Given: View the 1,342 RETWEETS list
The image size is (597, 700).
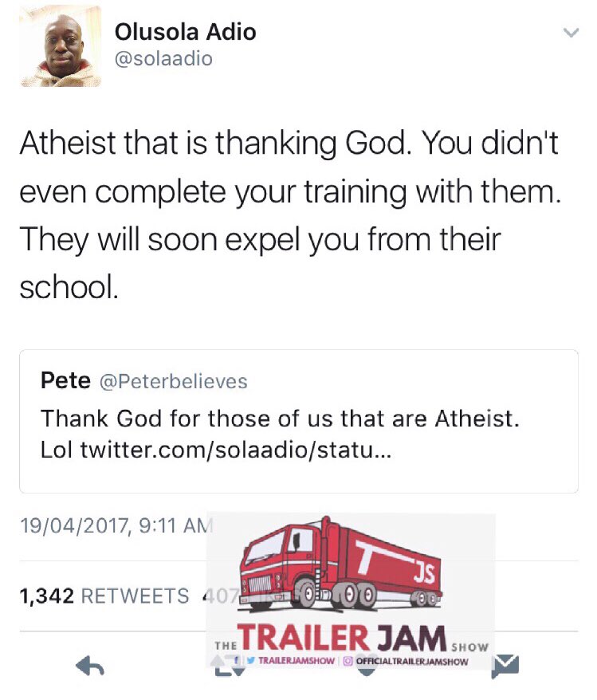Looking at the screenshot, I should click(104, 596).
